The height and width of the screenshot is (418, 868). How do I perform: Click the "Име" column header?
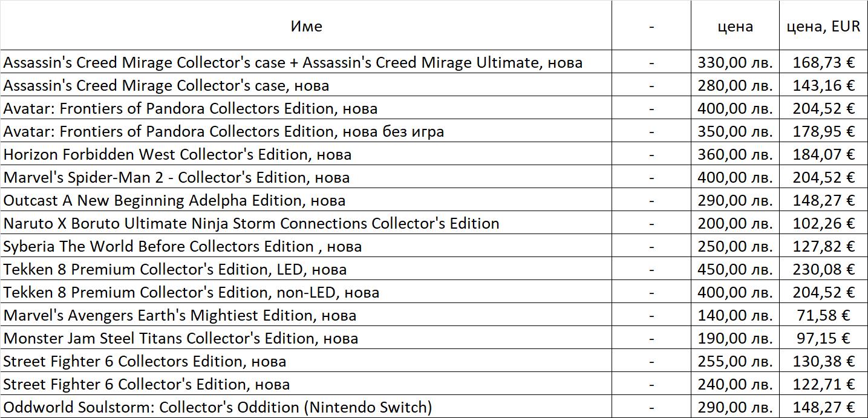click(x=306, y=26)
